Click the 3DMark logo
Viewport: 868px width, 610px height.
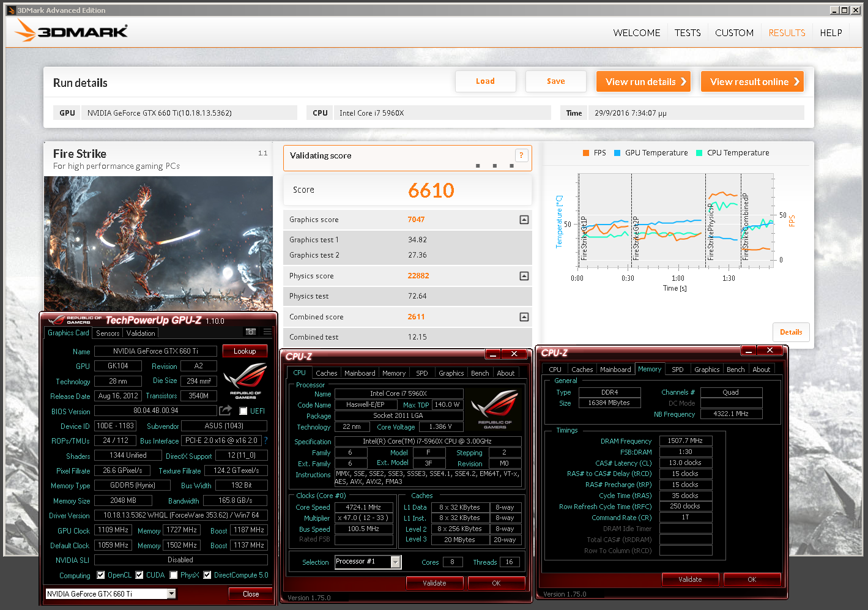[71, 31]
